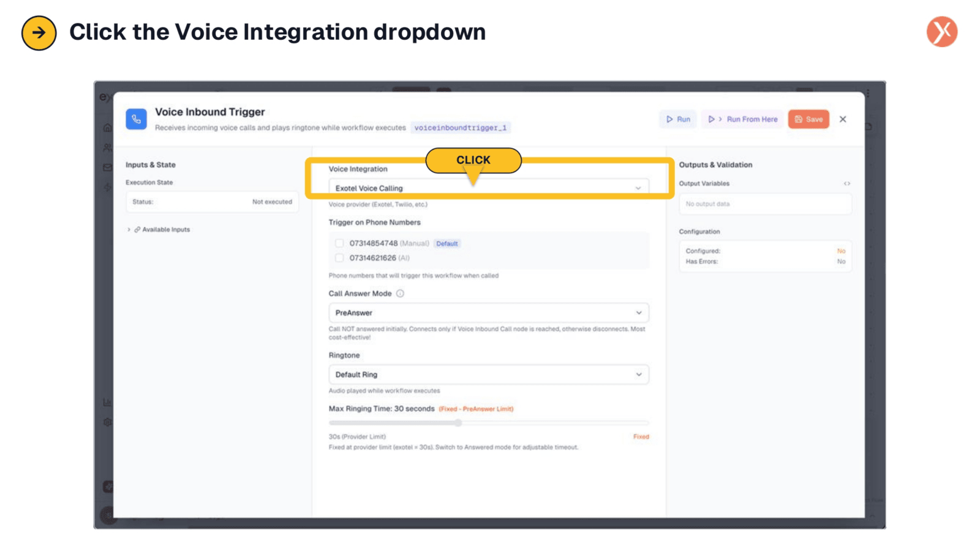Click the Audio played while workflow executes hint

384,391
